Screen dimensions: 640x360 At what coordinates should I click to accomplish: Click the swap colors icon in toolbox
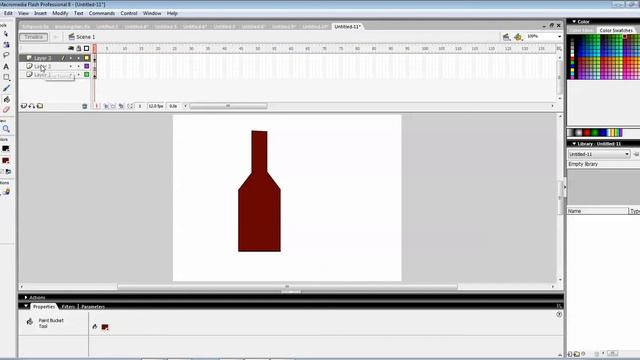[x=8, y=172]
